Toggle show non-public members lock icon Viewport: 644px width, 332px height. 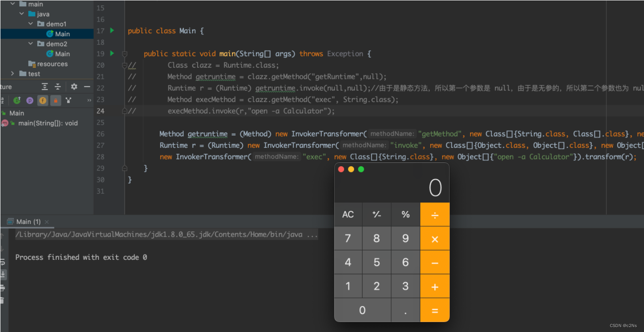coord(56,100)
